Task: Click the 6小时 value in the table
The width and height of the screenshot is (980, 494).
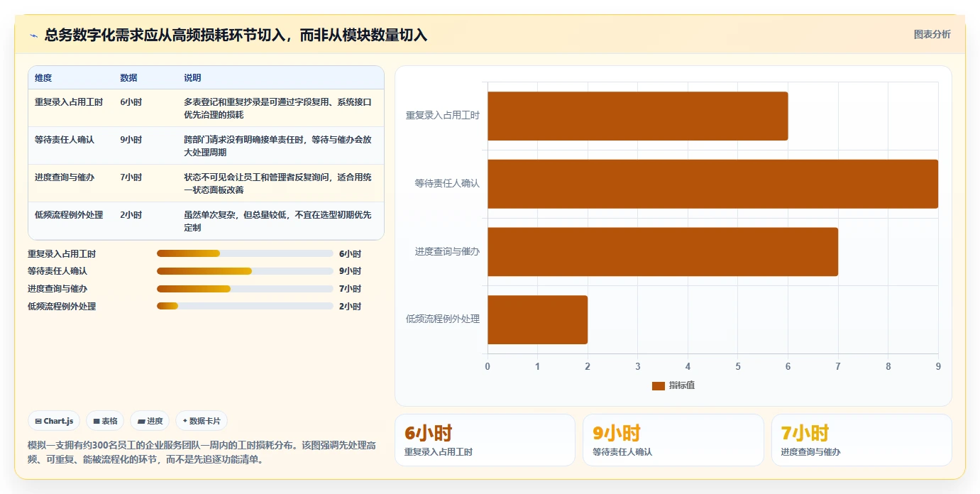Action: (x=131, y=102)
